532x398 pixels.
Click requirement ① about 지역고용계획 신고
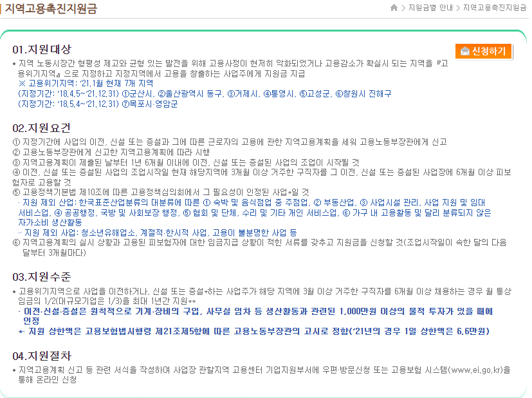click(230, 142)
